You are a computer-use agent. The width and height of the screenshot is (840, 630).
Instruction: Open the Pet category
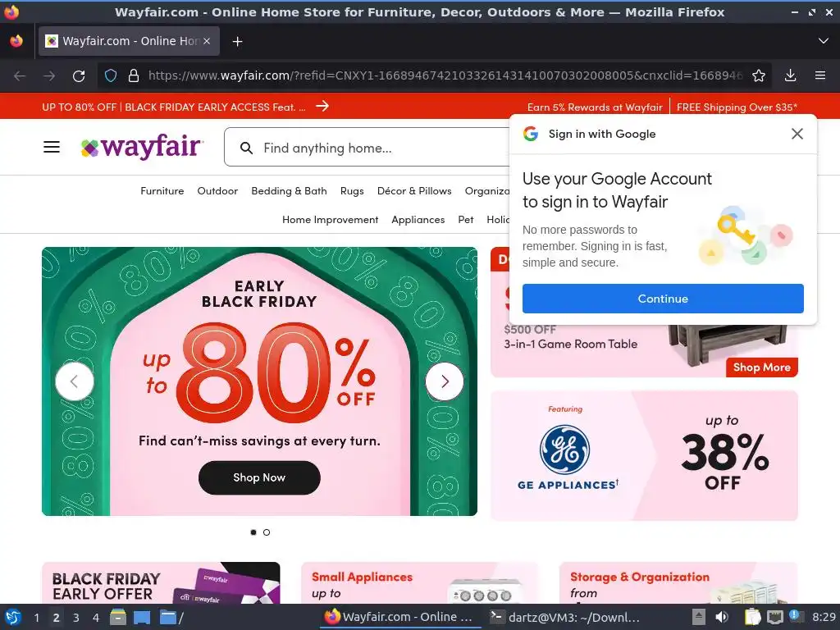pos(466,220)
